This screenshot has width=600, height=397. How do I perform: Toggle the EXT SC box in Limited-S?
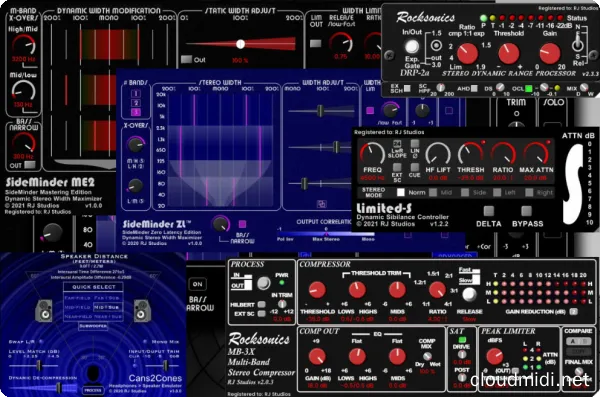click(397, 167)
